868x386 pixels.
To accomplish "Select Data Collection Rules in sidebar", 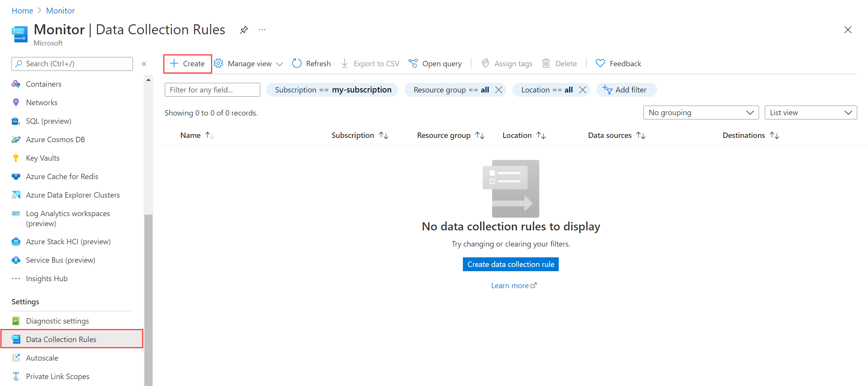I will 72,339.
